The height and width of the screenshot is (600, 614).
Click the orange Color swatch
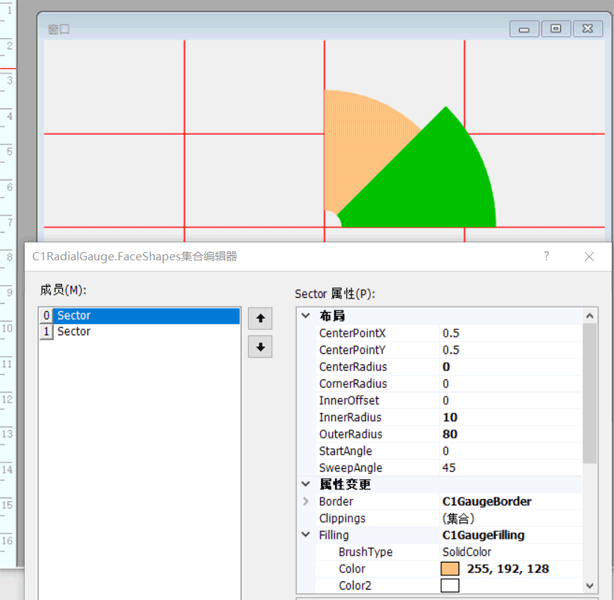pos(450,569)
